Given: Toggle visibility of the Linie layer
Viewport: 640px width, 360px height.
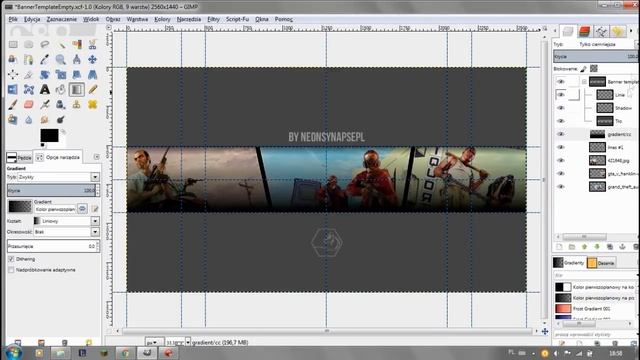Looking at the screenshot, I should [561, 95].
